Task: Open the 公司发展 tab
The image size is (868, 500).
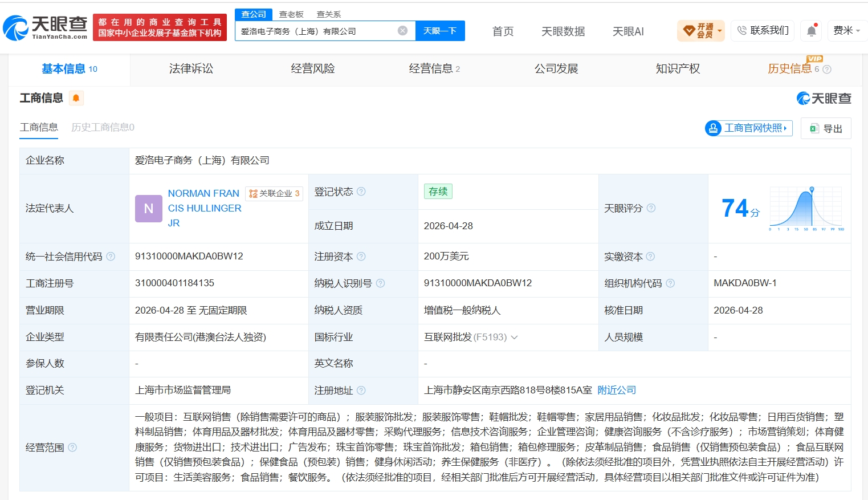Action: pos(556,69)
